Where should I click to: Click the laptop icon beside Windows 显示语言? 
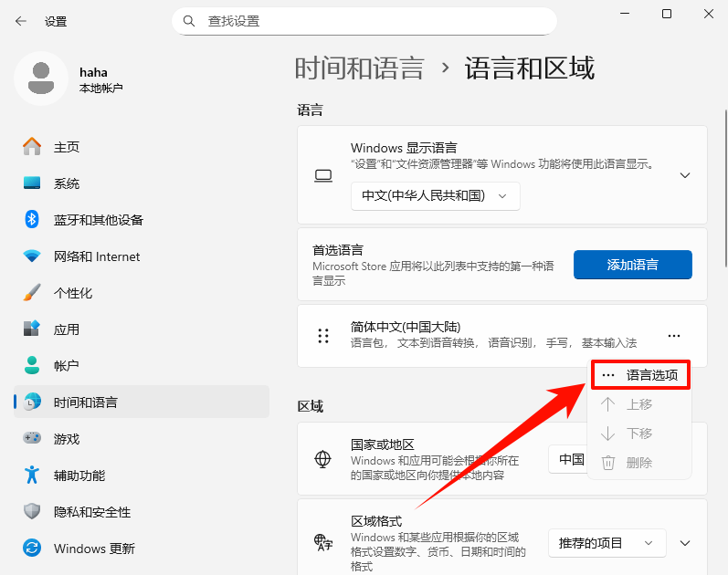pos(323,176)
